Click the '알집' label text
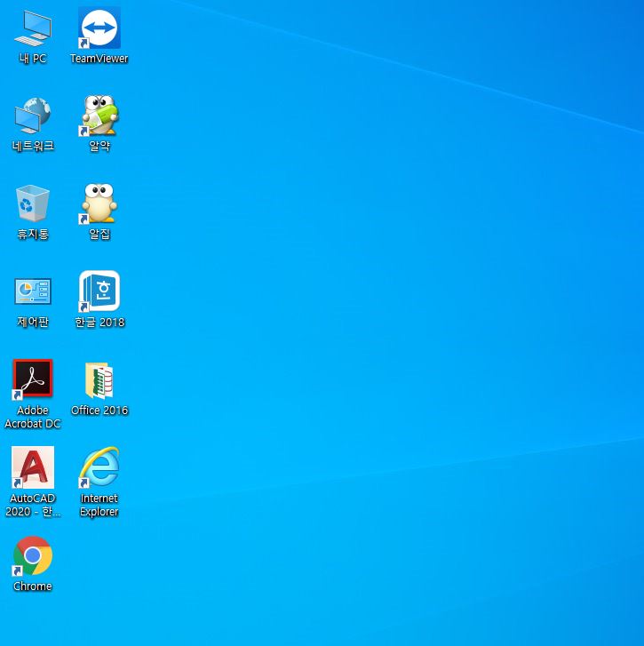 (99, 234)
